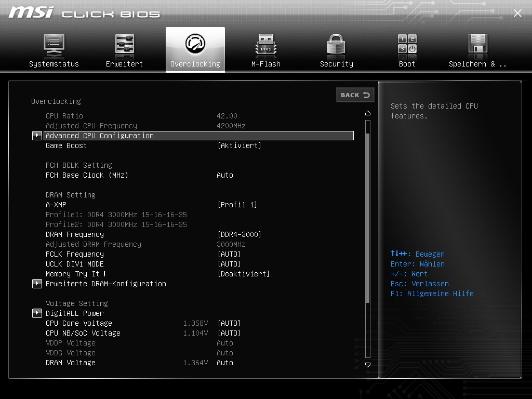The height and width of the screenshot is (399, 532).
Task: Click the Adjusted DRAM Frequency 3000MHz value
Action: tap(231, 244)
